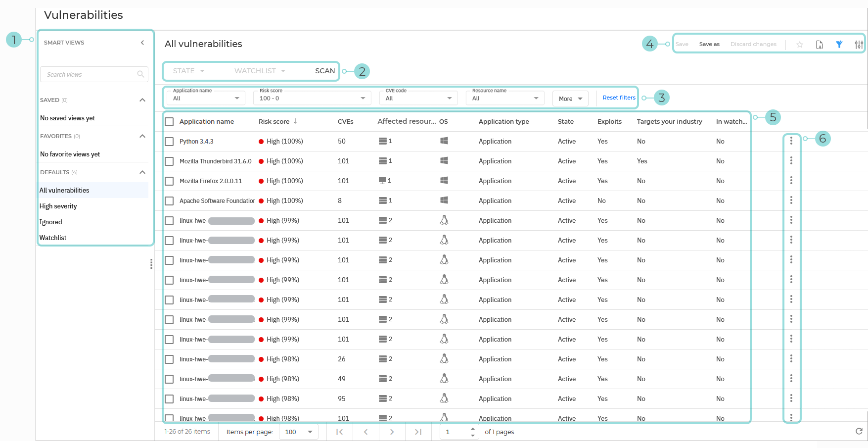Image resolution: width=868 pixels, height=448 pixels.
Task: Check the Mozilla Thunderbird 31.6.0 row checkbox
Action: [169, 161]
